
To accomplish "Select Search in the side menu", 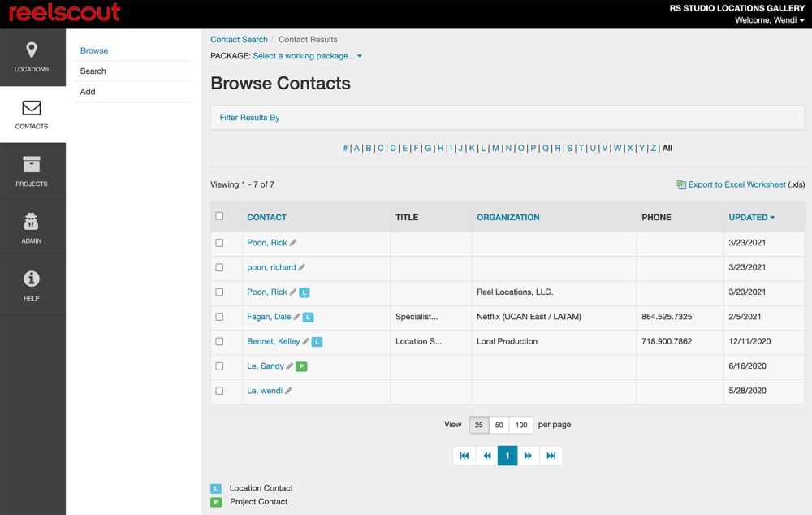I will click(x=93, y=71).
